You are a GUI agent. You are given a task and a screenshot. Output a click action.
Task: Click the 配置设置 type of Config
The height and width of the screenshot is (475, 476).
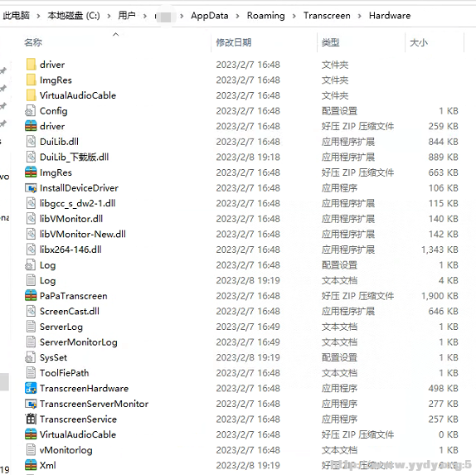339,111
